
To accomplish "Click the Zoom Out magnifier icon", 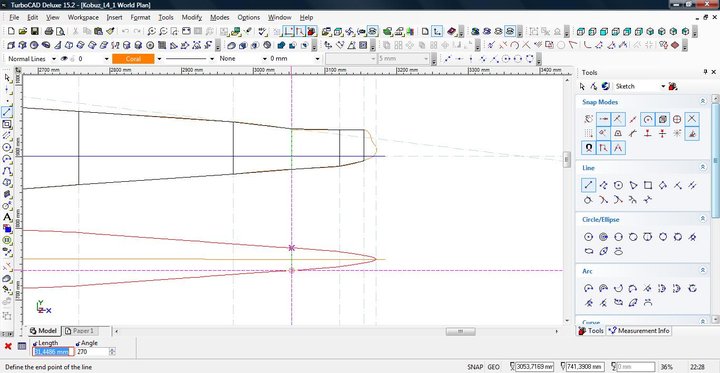I will (163, 32).
